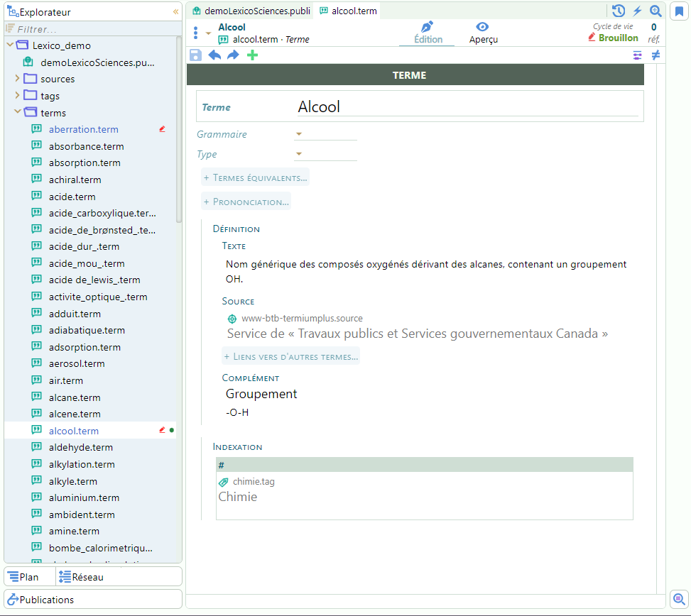Click the filter icon next to Filtrer
This screenshot has width=691, height=616.
pos(11,29)
